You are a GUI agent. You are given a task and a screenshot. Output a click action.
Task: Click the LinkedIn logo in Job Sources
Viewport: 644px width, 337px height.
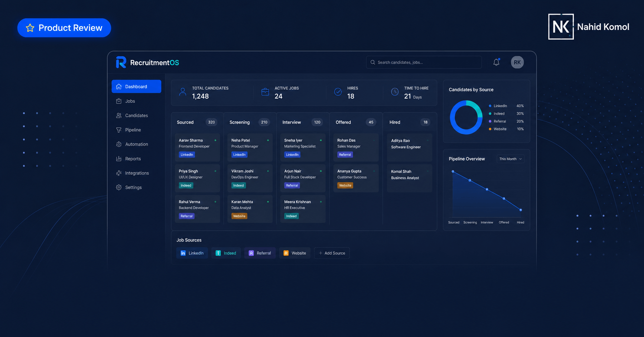point(183,253)
